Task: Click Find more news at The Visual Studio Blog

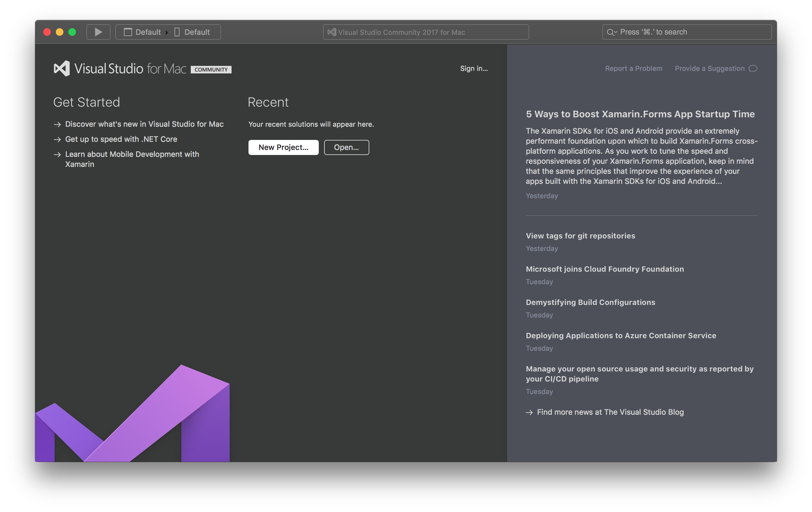Action: 610,412
